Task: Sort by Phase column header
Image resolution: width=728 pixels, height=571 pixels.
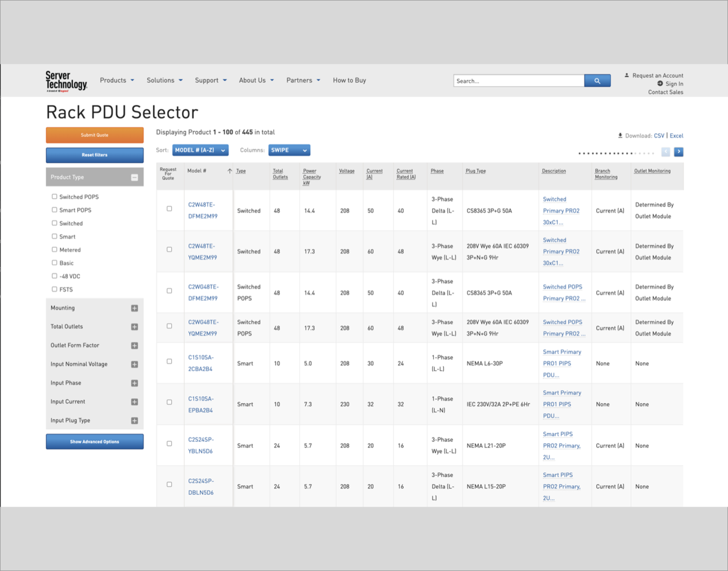Action: click(437, 171)
